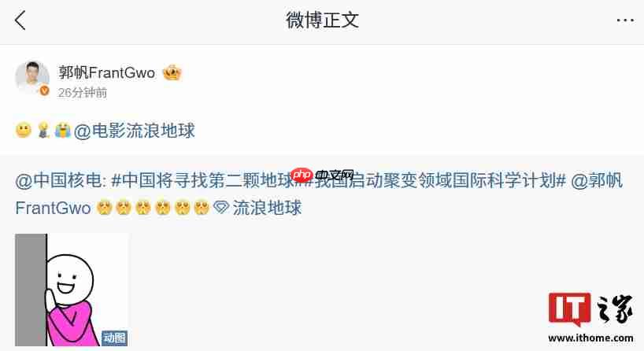This screenshot has width=644, height=351.
Task: Tap the 26分钟前 timestamp
Action: point(82,93)
